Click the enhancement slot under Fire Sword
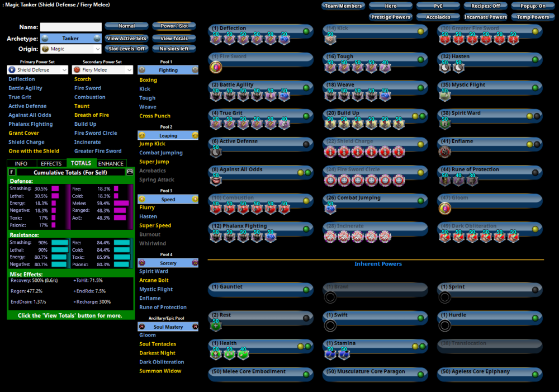559x392 pixels. tap(216, 67)
